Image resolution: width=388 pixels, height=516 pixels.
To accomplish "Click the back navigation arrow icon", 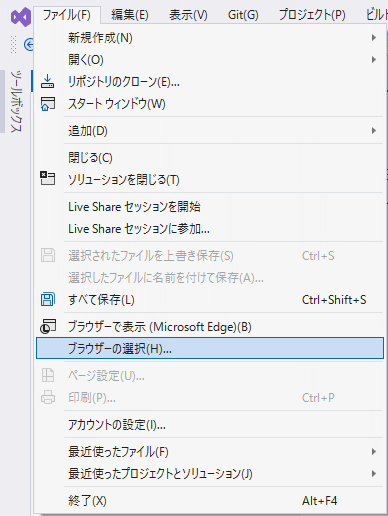I will pyautogui.click(x=29, y=44).
